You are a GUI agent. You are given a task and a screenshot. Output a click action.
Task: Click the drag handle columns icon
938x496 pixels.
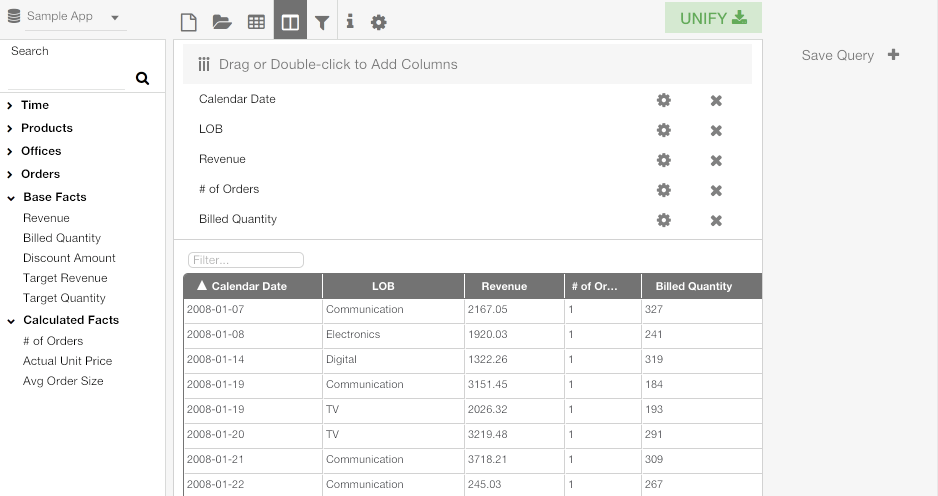(x=204, y=64)
